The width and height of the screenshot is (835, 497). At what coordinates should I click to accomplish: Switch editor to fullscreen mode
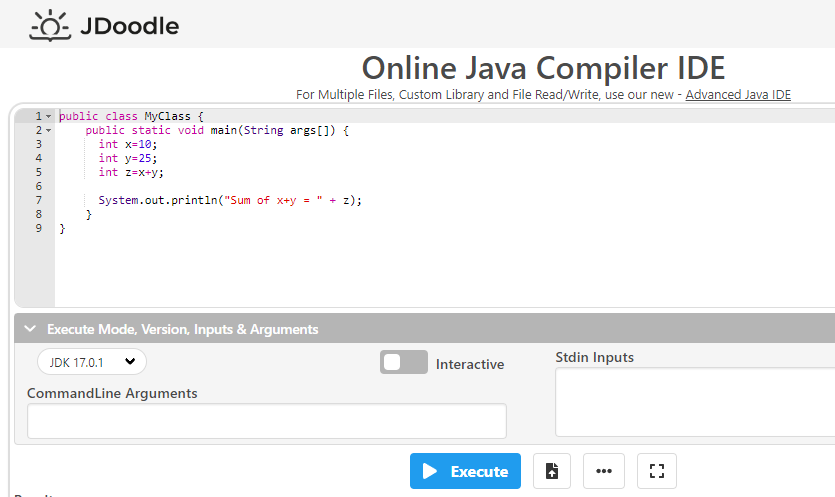[x=657, y=471]
